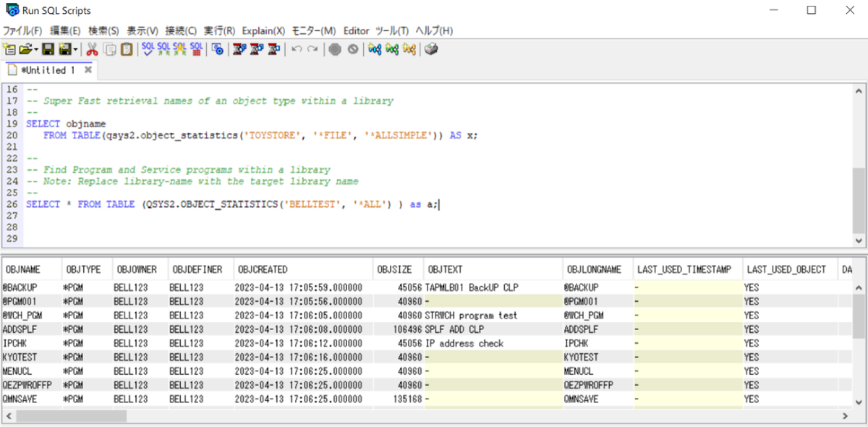This screenshot has width=868, height=427.
Task: Click the Print icon in the toolbar
Action: 431,49
